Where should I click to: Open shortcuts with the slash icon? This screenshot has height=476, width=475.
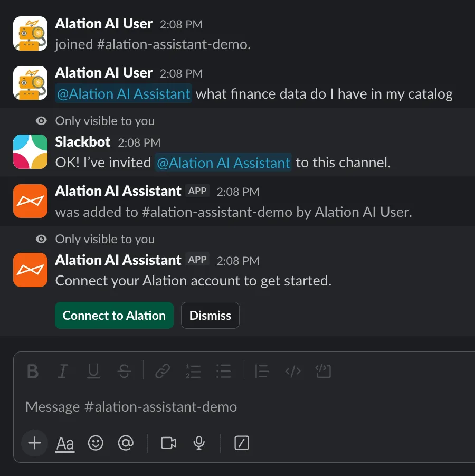(241, 443)
